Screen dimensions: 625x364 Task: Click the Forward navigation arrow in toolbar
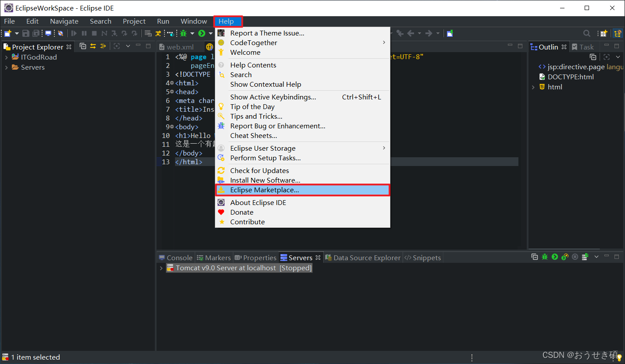(x=429, y=33)
